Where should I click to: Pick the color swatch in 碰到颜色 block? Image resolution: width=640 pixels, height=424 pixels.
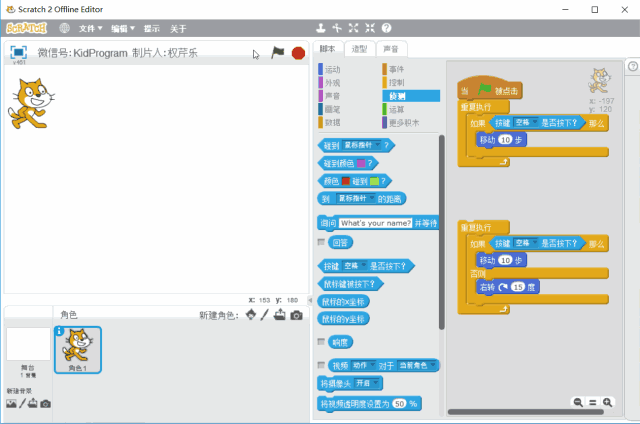(360, 163)
